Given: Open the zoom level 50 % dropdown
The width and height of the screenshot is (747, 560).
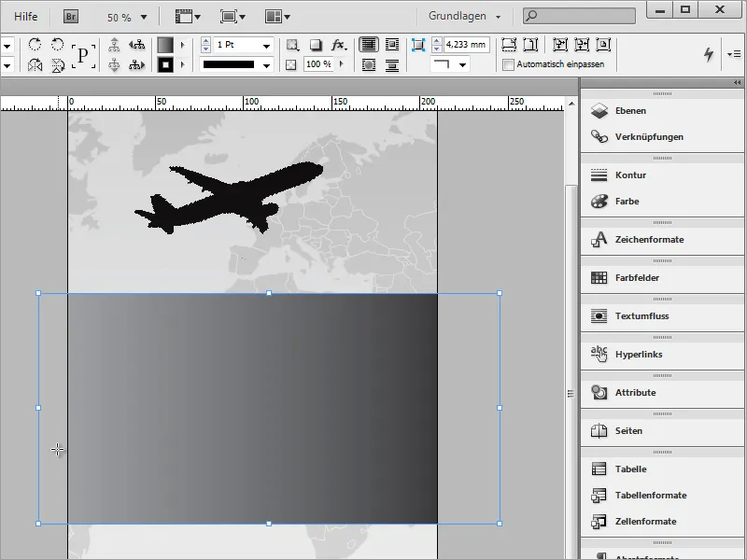Looking at the screenshot, I should coord(144,18).
